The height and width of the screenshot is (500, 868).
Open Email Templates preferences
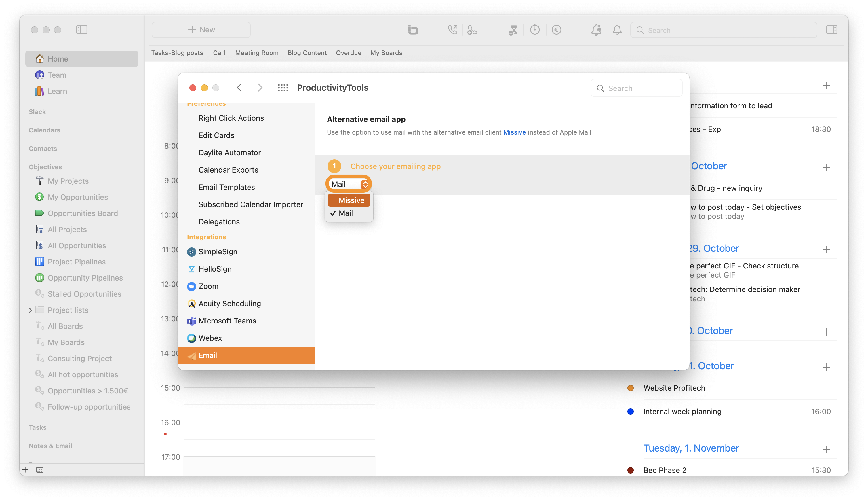click(246, 187)
